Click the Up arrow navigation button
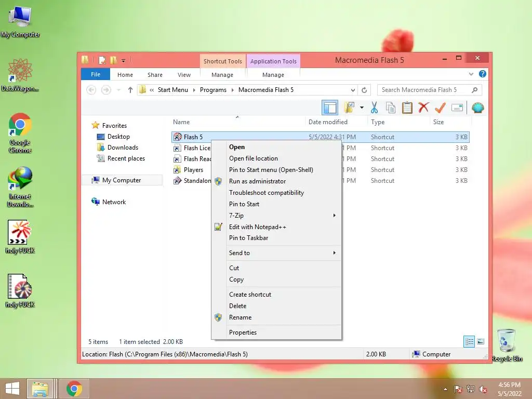This screenshot has height=399, width=532. (x=130, y=90)
